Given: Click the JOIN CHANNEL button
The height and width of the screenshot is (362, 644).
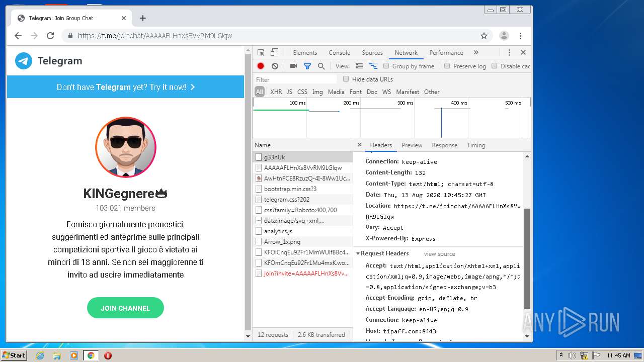Looking at the screenshot, I should (x=125, y=308).
